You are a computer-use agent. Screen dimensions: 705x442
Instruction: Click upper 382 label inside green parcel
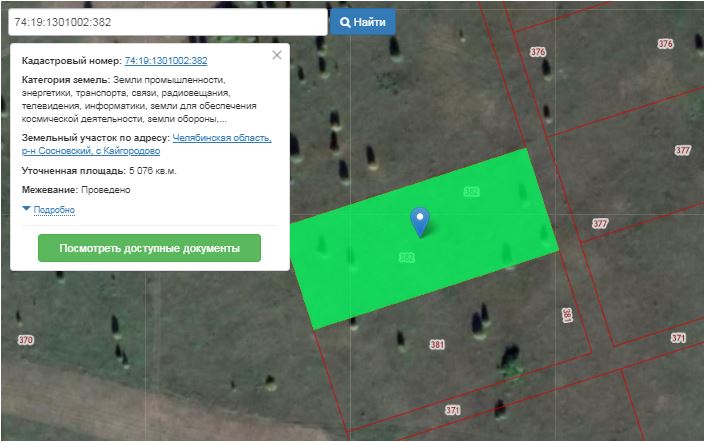point(470,191)
